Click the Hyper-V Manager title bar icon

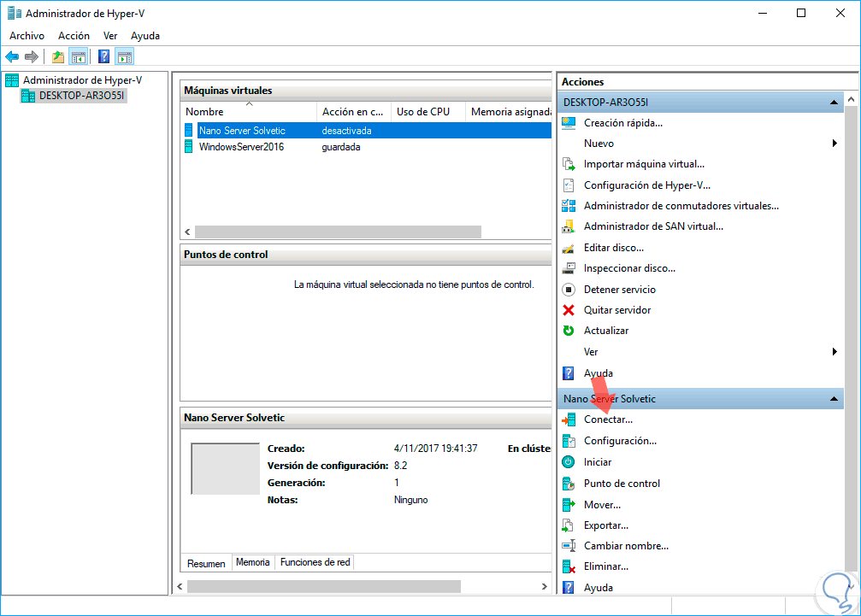coord(15,13)
